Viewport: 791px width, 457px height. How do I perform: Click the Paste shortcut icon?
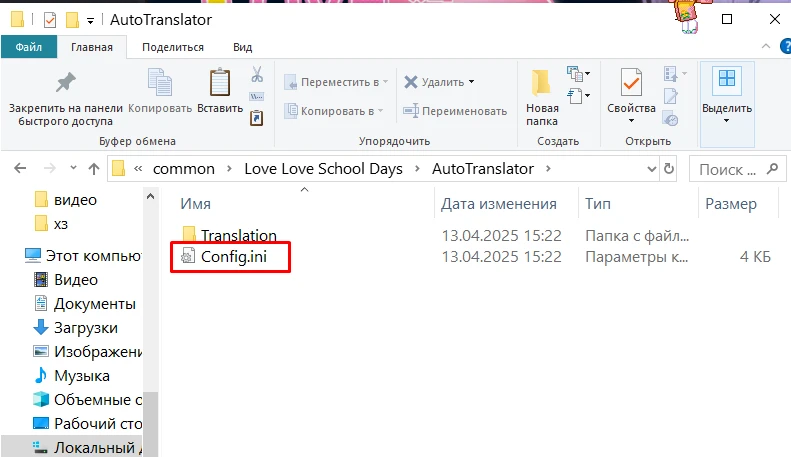(x=257, y=118)
